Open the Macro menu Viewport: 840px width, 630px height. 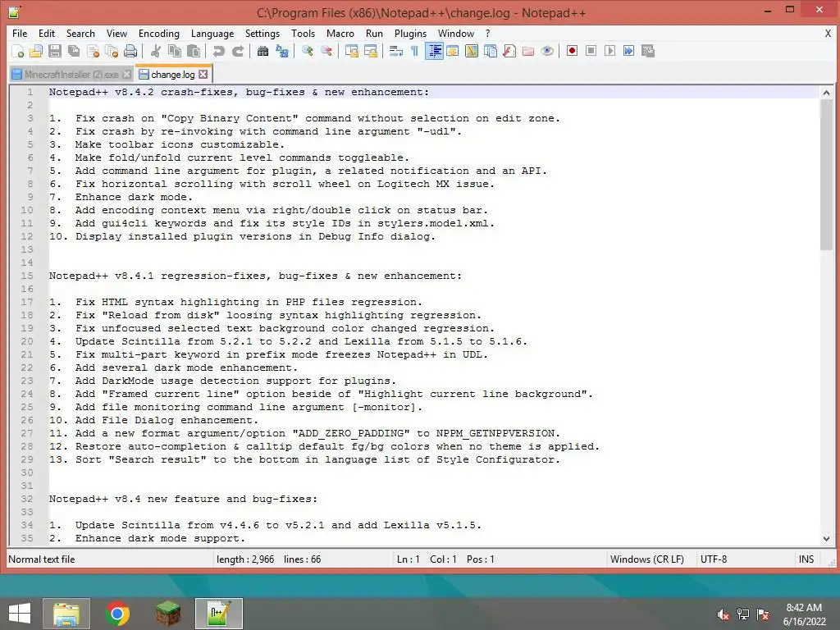point(340,33)
